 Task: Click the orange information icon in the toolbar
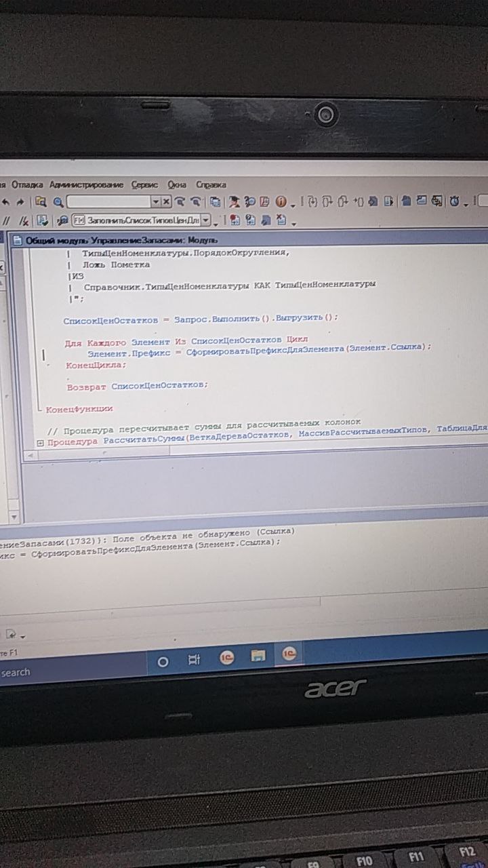click(281, 201)
